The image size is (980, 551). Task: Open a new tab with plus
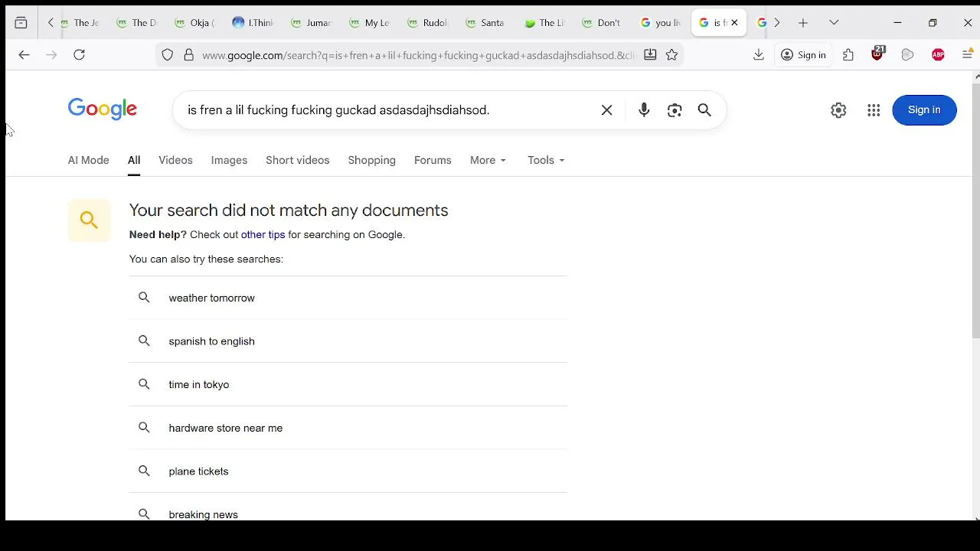(803, 23)
